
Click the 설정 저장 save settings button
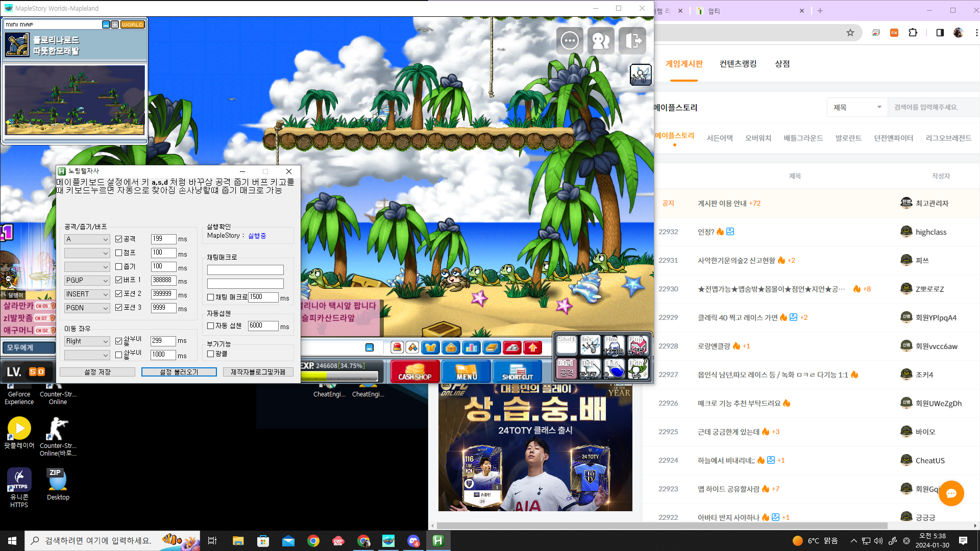coord(97,372)
